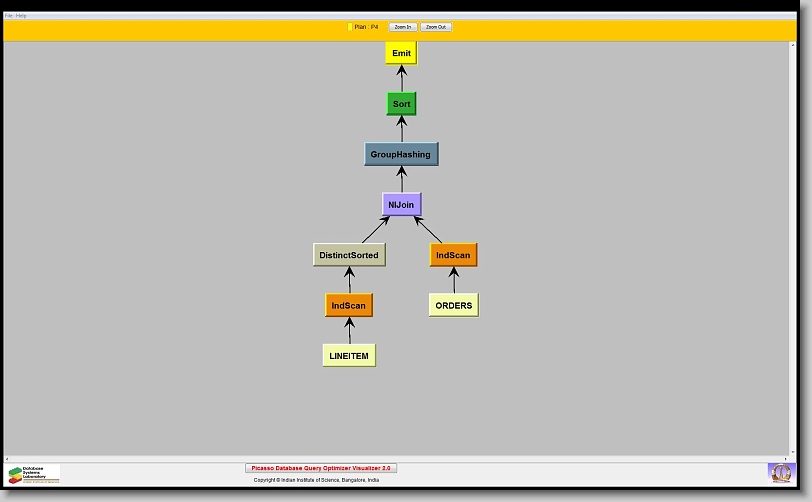Select the green Sort node
812x502 pixels.
coord(401,104)
